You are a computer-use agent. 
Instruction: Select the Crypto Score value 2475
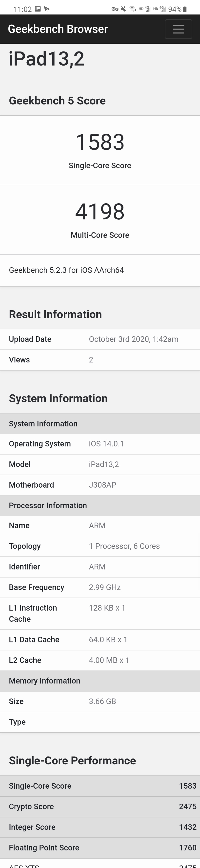point(188,806)
